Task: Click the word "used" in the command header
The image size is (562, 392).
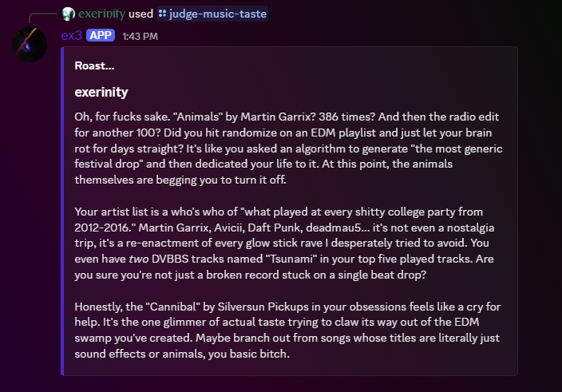Action: 141,14
